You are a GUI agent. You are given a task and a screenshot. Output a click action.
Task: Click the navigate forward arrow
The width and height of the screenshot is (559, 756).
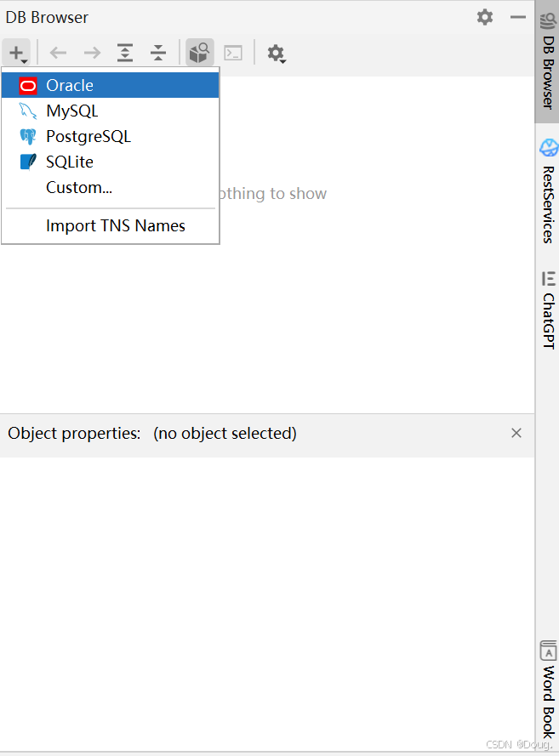92,53
